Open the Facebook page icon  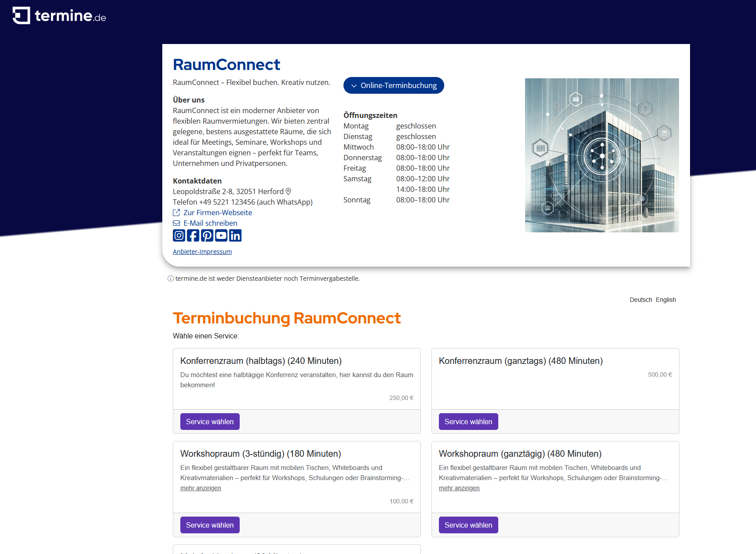click(x=193, y=235)
